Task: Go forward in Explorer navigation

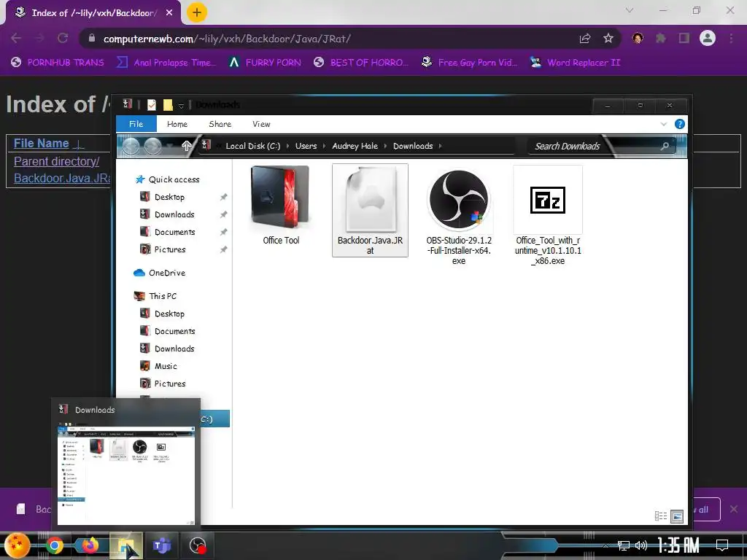Action: (x=152, y=146)
